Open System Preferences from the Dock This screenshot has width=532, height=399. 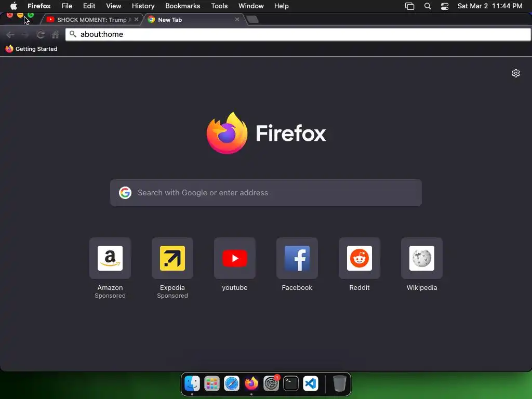[271, 383]
